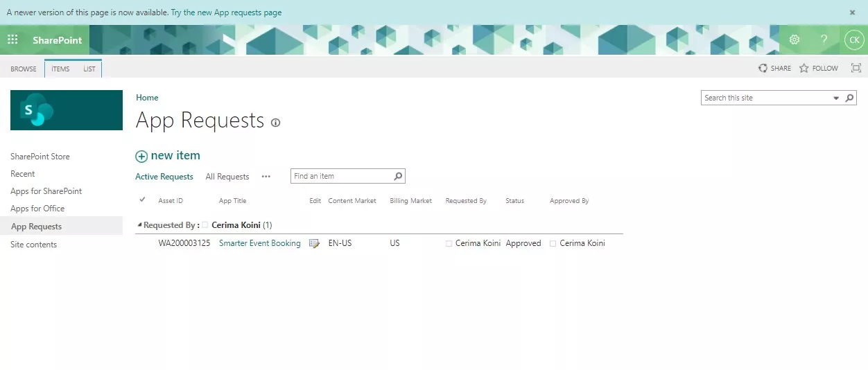
Task: Click the new item link
Action: click(x=175, y=156)
